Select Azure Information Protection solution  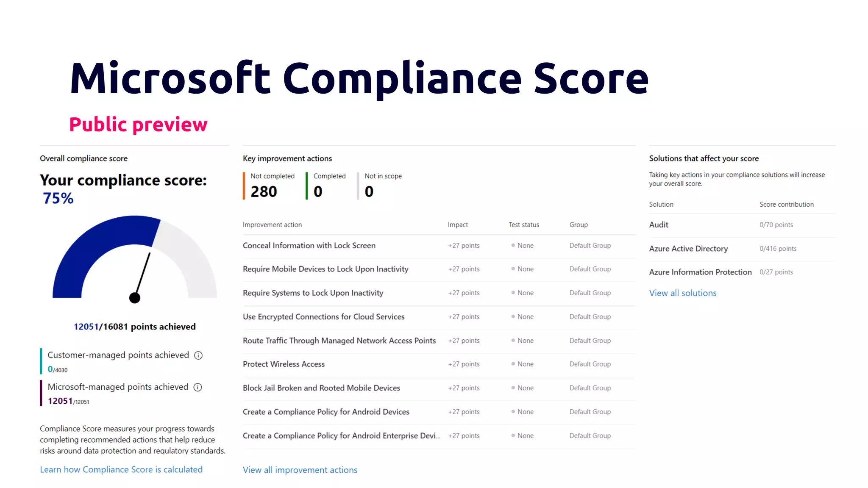700,272
